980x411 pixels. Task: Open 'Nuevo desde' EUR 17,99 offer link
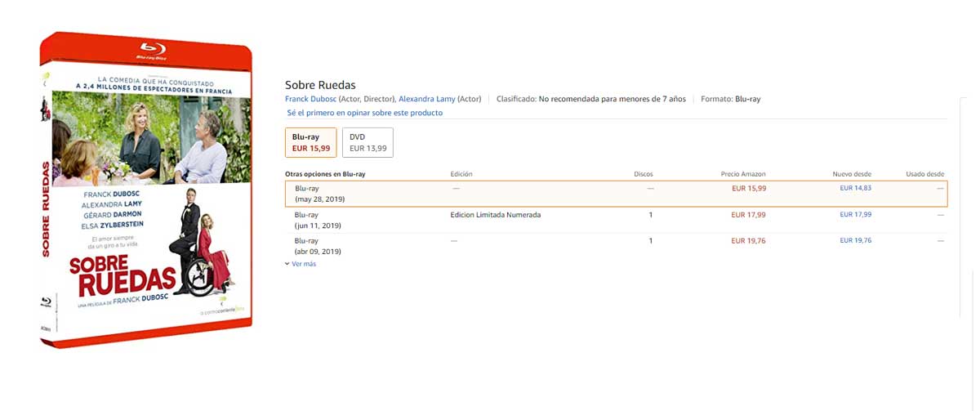click(x=855, y=215)
